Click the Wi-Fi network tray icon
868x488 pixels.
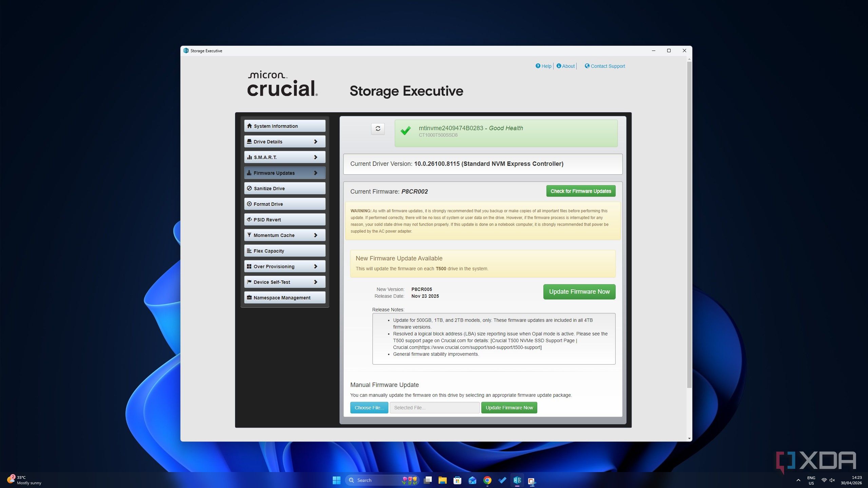click(824, 480)
